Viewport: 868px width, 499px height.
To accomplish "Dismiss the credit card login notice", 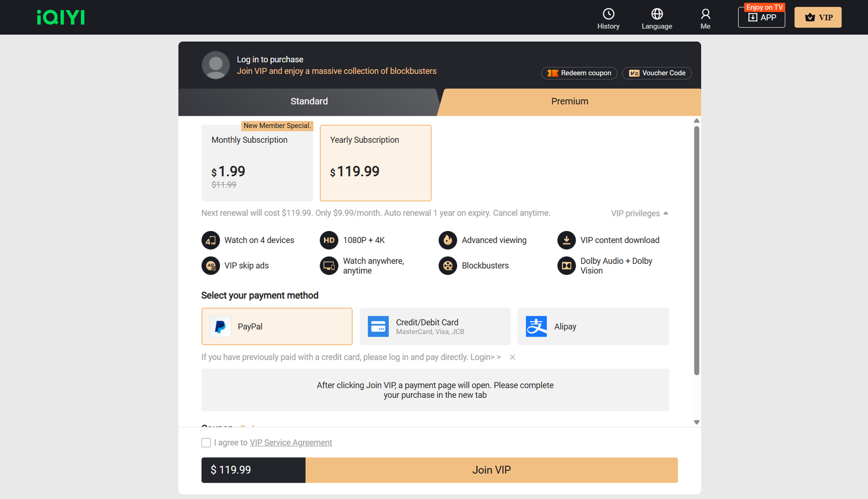I will pyautogui.click(x=513, y=357).
